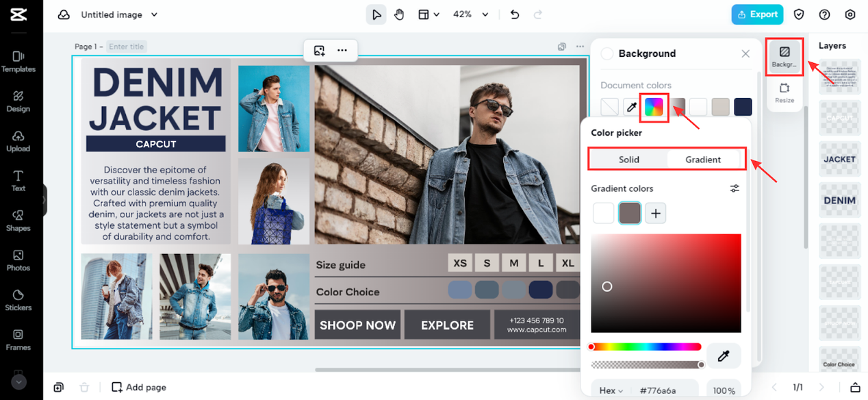Click inside the saturation color field
This screenshot has width=868, height=400.
coord(666,284)
